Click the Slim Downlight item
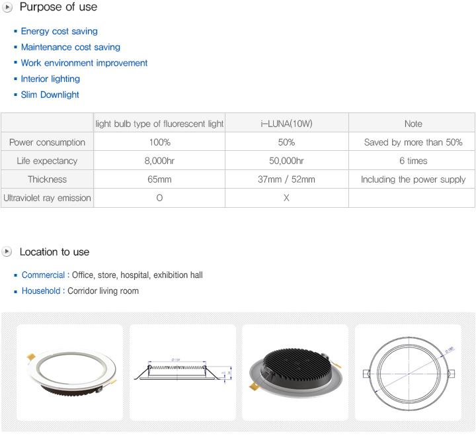 click(50, 95)
